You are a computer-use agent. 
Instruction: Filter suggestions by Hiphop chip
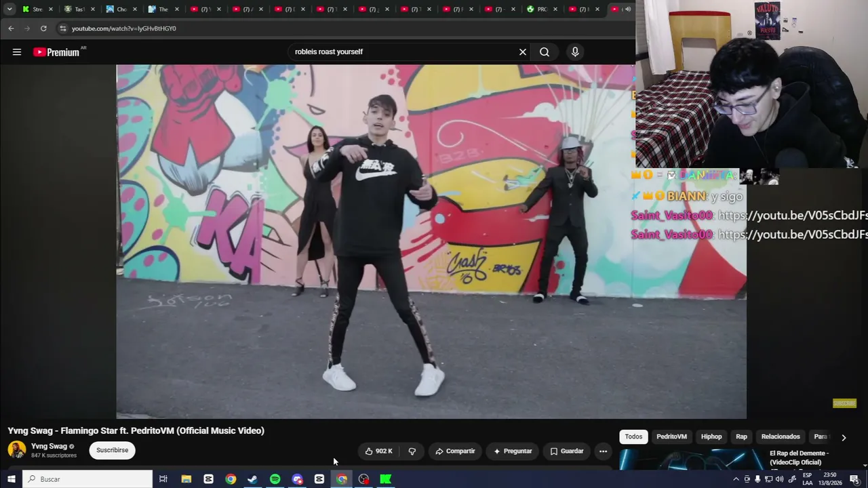point(711,436)
